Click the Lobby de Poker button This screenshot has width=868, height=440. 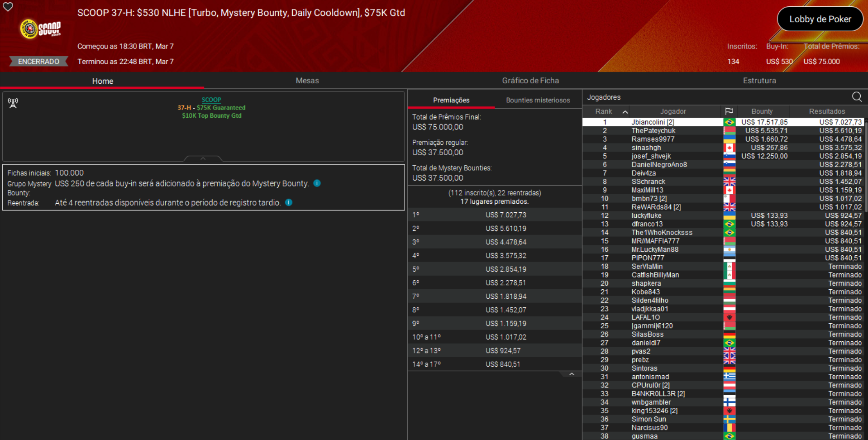click(x=820, y=19)
